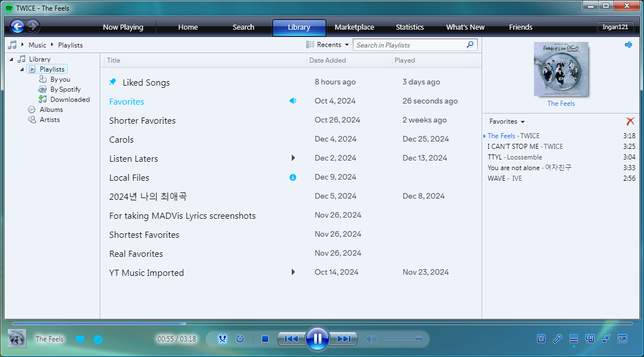Click the music note breadcrumb icon

[x=12, y=45]
